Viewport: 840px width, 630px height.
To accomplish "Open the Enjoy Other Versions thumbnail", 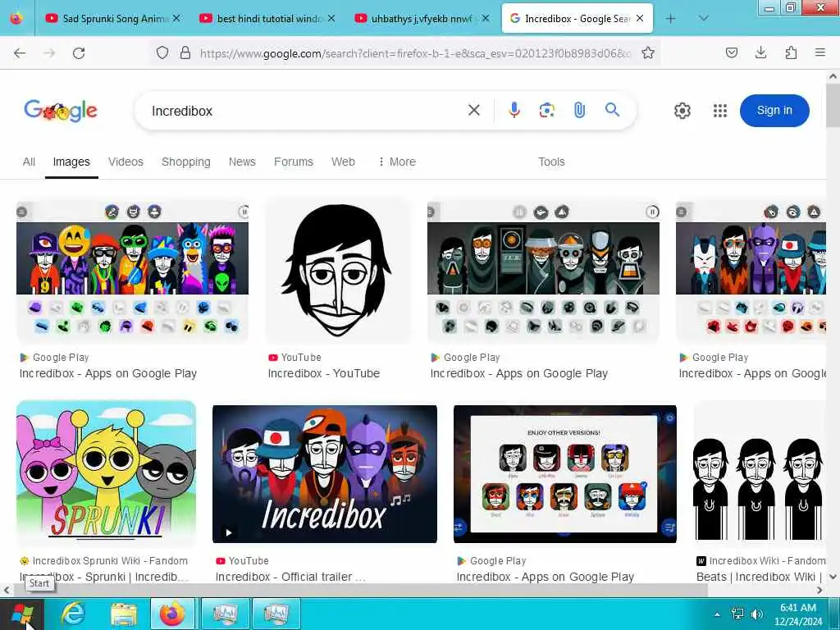I will click(x=564, y=474).
